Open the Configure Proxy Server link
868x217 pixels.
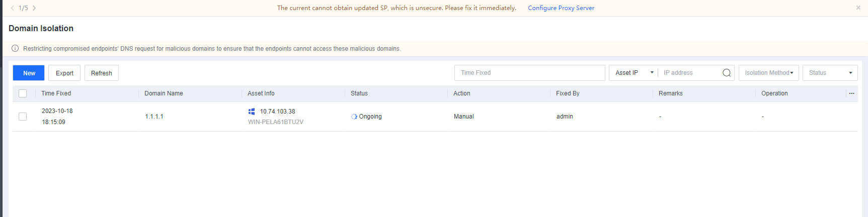pos(561,8)
